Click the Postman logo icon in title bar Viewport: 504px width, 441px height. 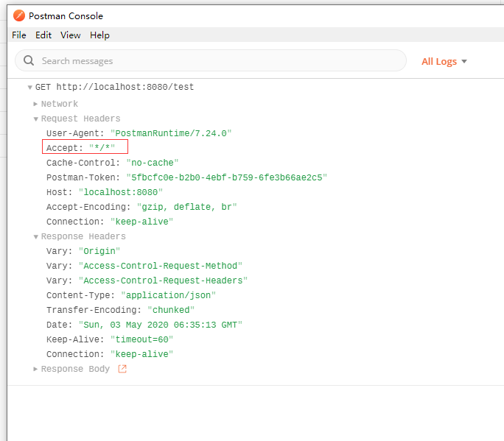click(x=18, y=15)
